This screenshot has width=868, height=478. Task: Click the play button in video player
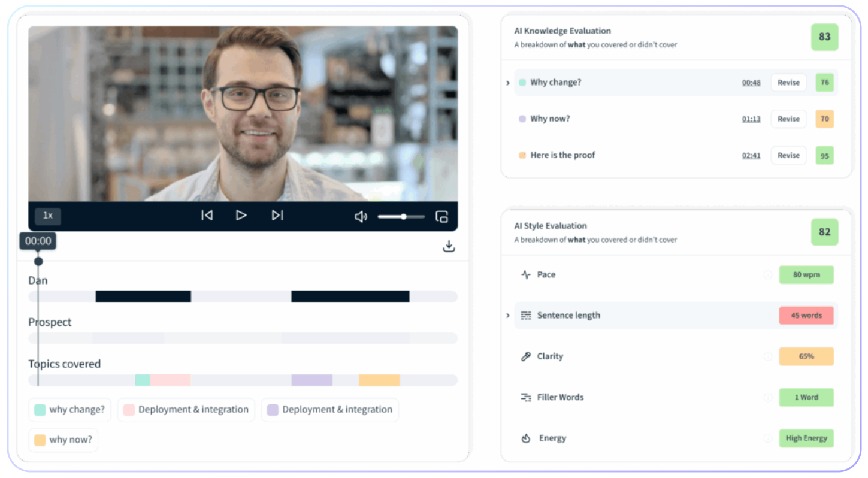(241, 216)
